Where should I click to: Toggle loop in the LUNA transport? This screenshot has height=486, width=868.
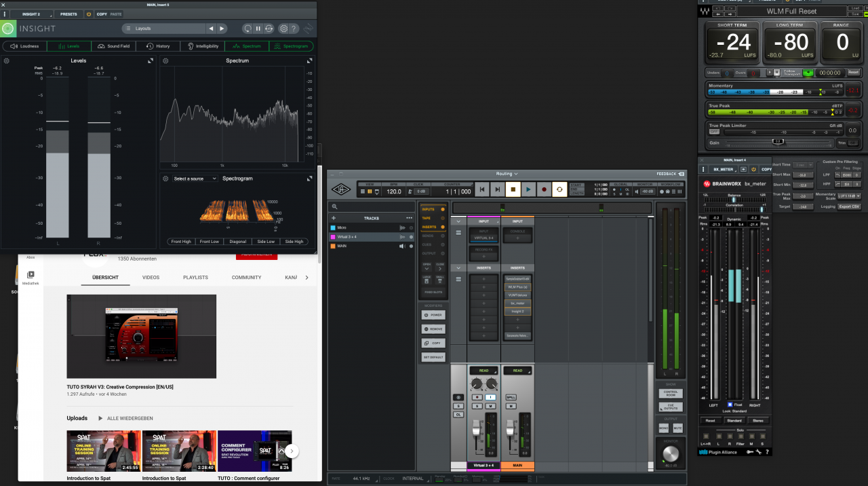pyautogui.click(x=559, y=189)
